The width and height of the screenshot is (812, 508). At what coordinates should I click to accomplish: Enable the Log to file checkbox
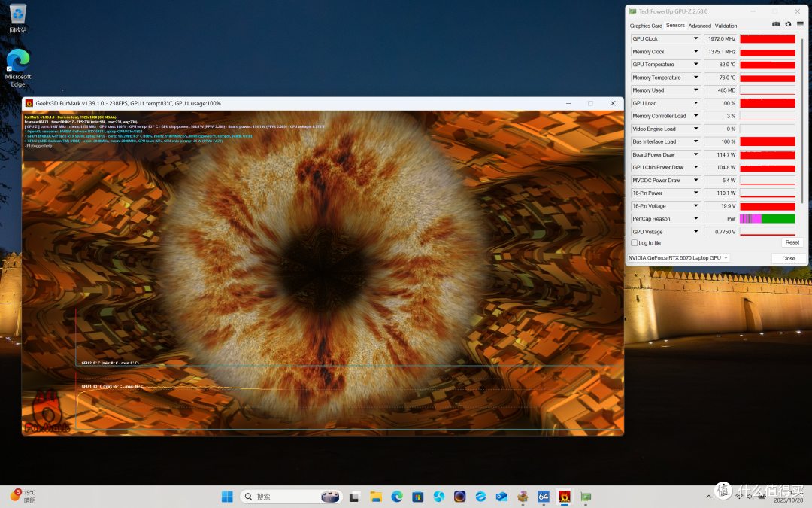(x=635, y=243)
